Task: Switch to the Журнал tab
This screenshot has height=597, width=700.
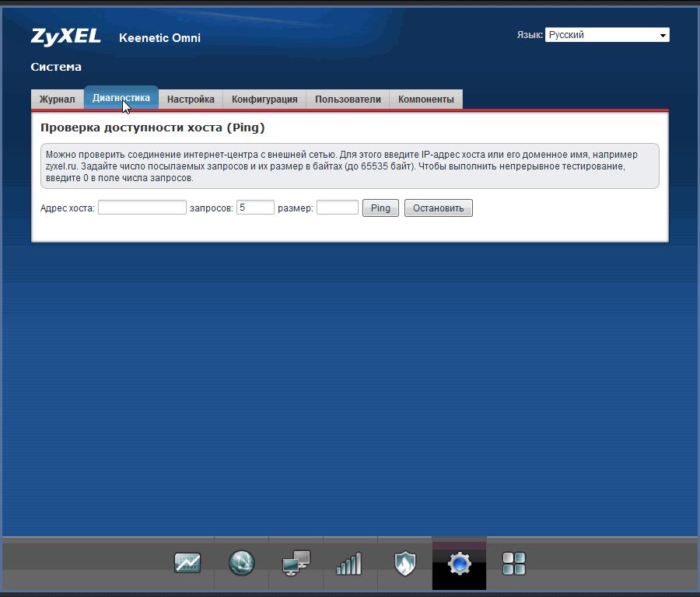Action: pyautogui.click(x=58, y=99)
